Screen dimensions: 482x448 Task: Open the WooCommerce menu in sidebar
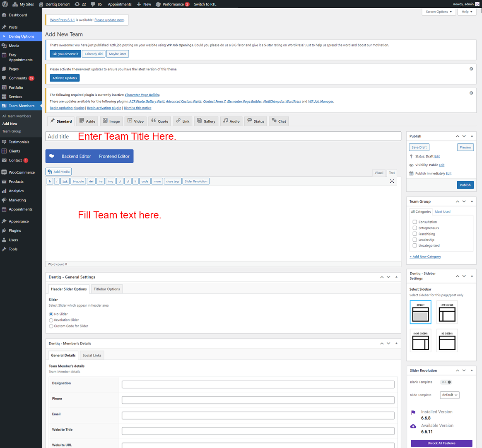[x=22, y=172]
